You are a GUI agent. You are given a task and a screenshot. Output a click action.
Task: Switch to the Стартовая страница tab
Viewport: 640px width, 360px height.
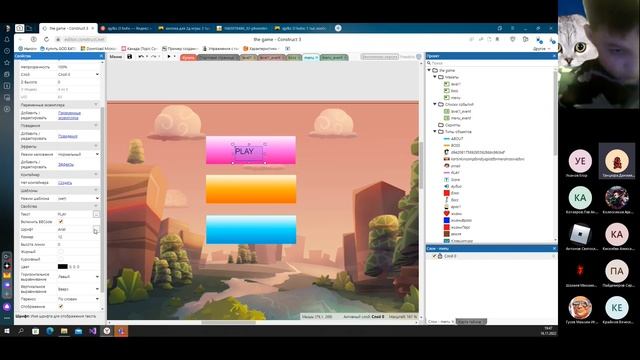click(218, 58)
